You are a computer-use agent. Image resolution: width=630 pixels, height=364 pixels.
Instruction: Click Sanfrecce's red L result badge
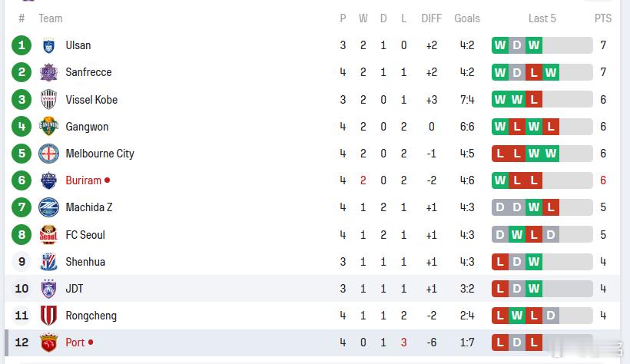(533, 72)
